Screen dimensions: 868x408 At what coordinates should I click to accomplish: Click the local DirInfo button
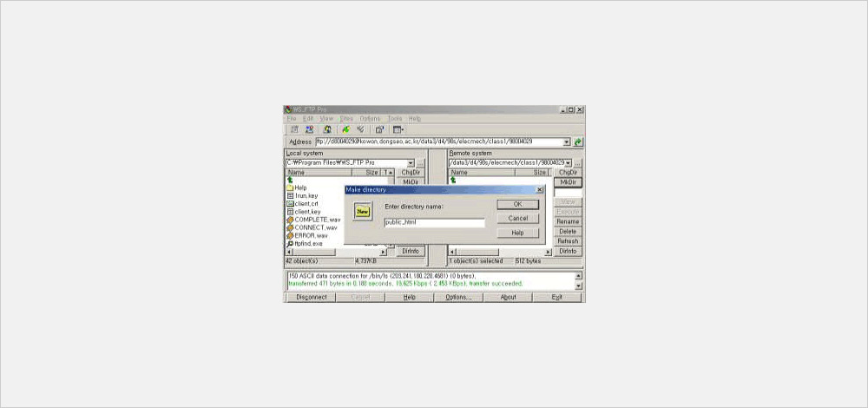coord(411,252)
